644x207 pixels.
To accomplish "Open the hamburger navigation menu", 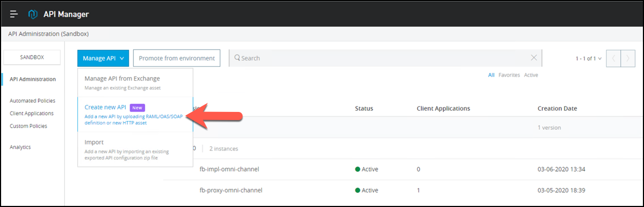I will pyautogui.click(x=14, y=14).
